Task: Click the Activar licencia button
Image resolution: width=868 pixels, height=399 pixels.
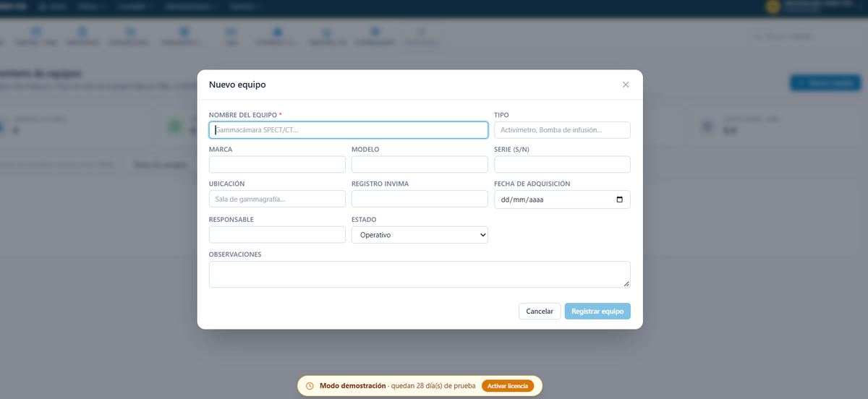Action: click(x=508, y=386)
